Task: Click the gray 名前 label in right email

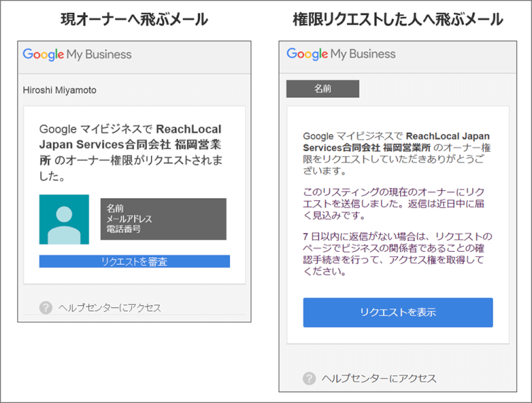Action: pyautogui.click(x=323, y=89)
